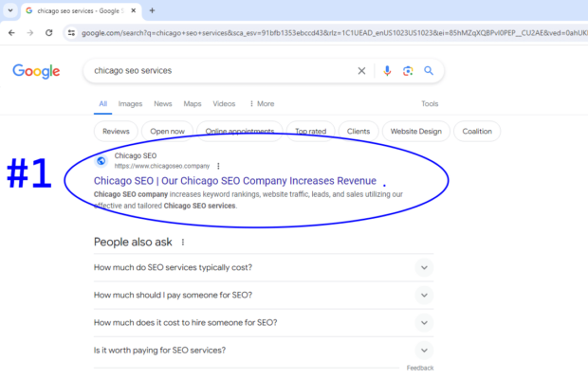This screenshot has width=588, height=379.
Task: Expand Is it worth paying for SEO services
Action: (x=264, y=351)
